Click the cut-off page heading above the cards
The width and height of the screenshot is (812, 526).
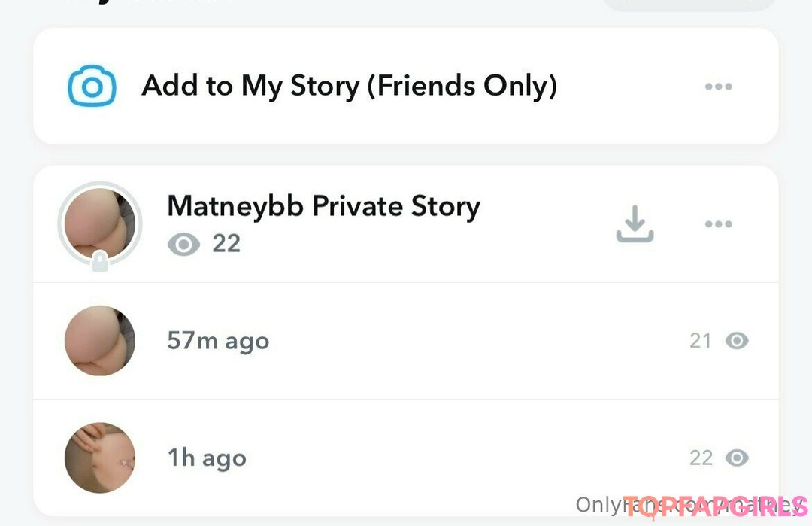[x=150, y=3]
